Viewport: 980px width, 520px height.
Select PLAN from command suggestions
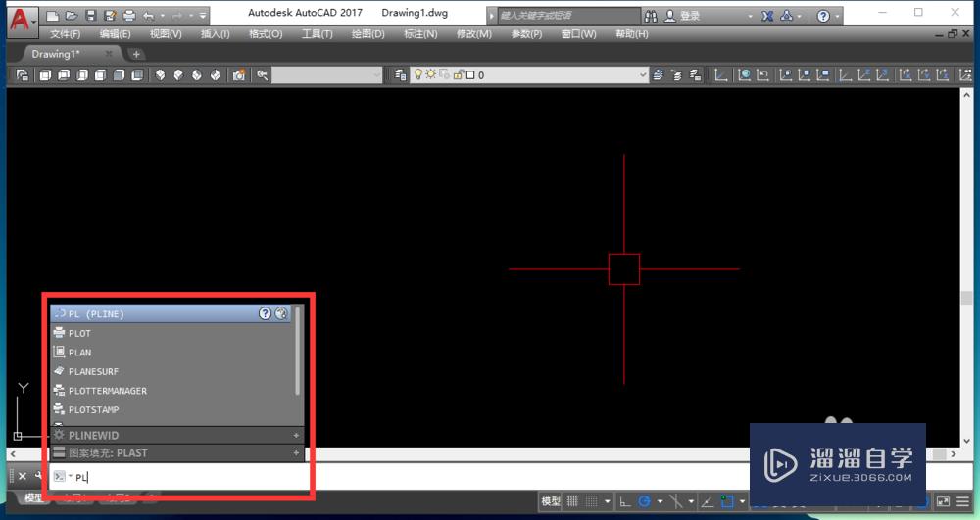pyautogui.click(x=171, y=353)
